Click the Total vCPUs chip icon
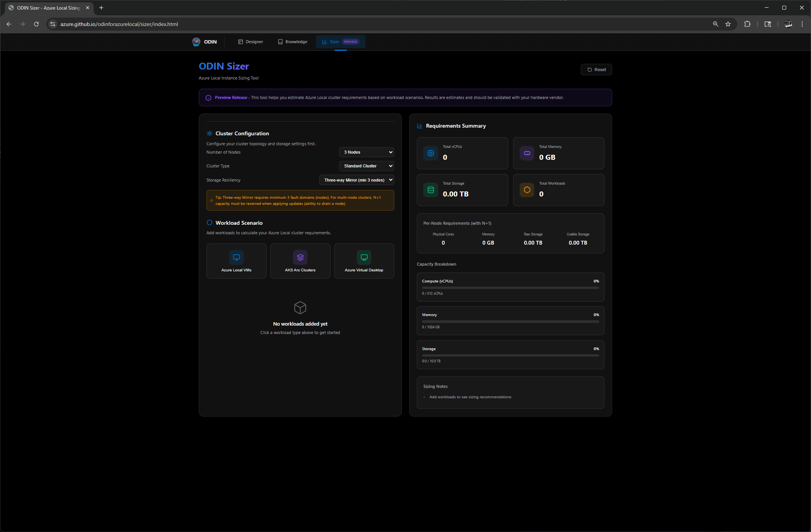Screen dimensions: 811x532 coord(431,153)
